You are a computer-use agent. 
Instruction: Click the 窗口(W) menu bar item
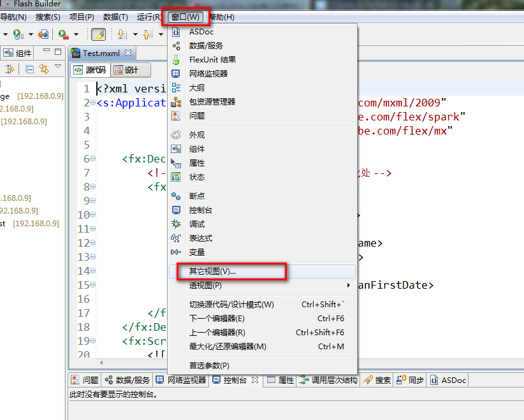pyautogui.click(x=186, y=17)
